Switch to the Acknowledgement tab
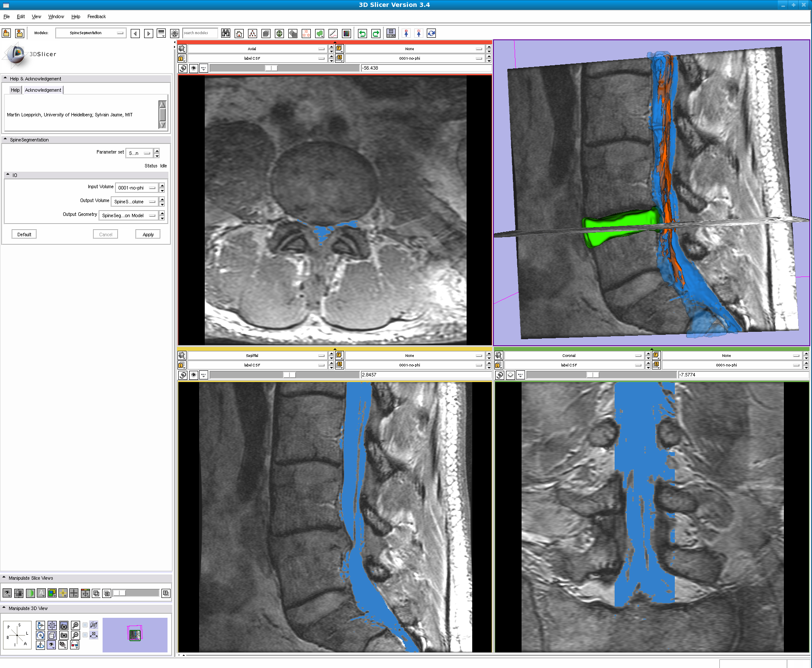 tap(43, 90)
